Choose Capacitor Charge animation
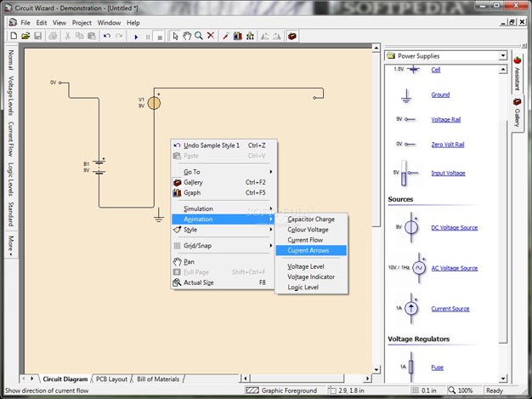 311,219
